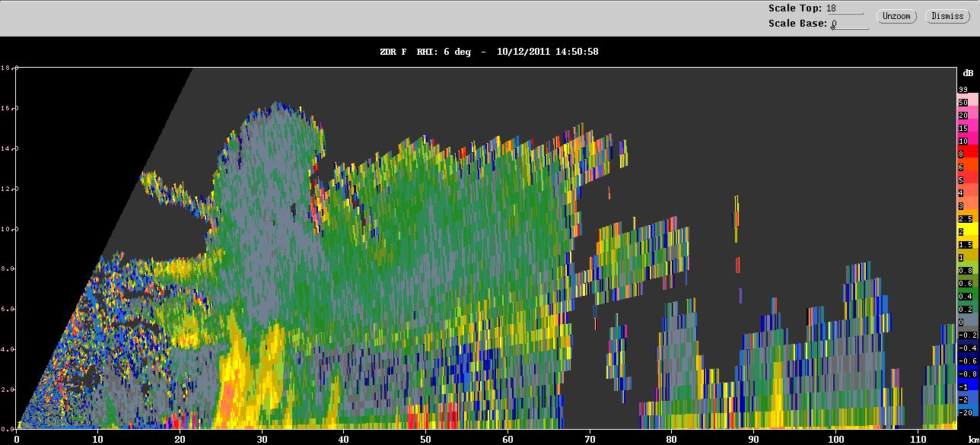Select the 0.8 dB green legend swatch
Viewport: 980px width, 445px height.
[x=966, y=270]
